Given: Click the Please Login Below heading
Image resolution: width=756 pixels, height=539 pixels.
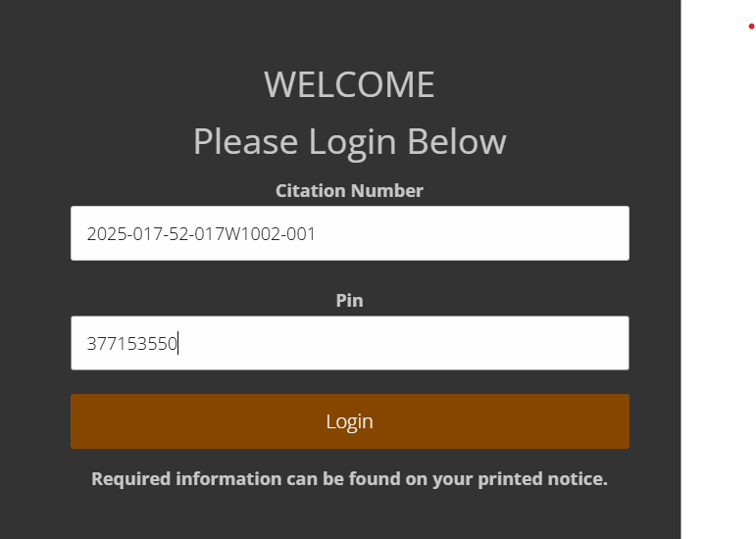Looking at the screenshot, I should click(349, 141).
